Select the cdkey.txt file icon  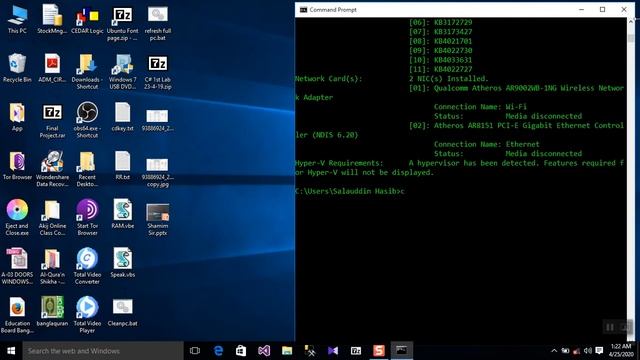pos(122,117)
